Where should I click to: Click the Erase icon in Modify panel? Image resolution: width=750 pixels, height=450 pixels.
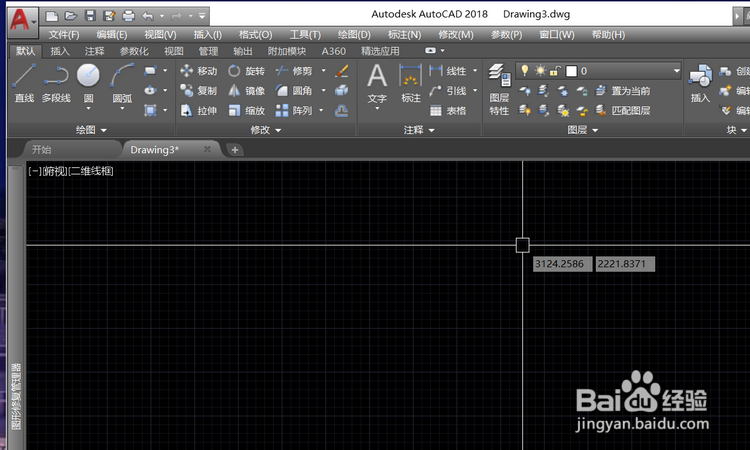pos(342,71)
